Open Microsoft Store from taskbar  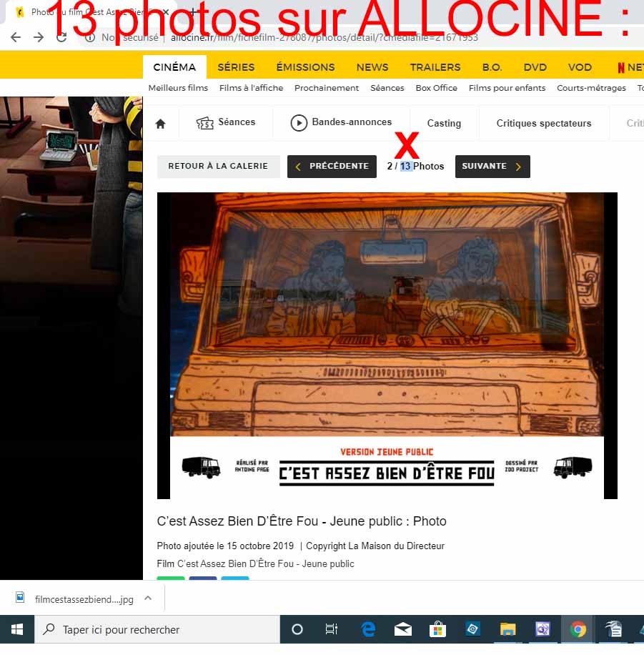point(437,629)
